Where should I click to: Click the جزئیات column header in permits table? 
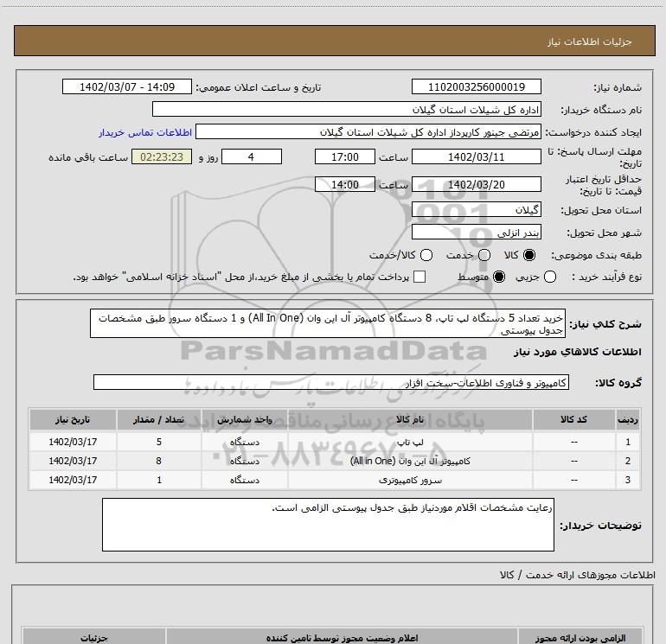[x=94, y=638]
